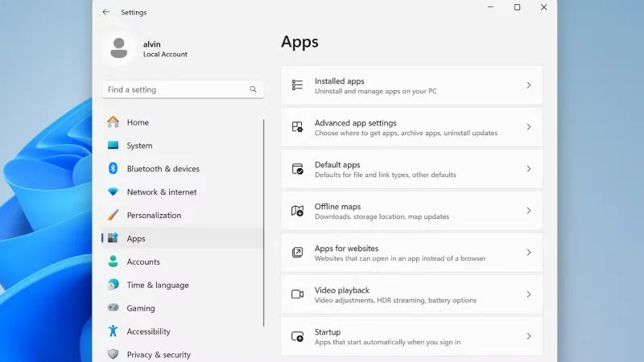Click the Bluetooth & devices icon
644x362 pixels.
coord(114,169)
